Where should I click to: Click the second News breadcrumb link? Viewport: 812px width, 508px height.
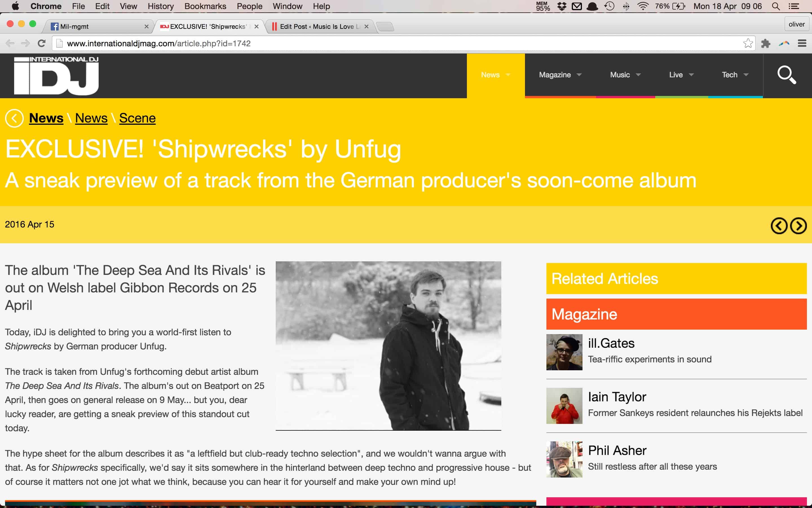click(91, 118)
